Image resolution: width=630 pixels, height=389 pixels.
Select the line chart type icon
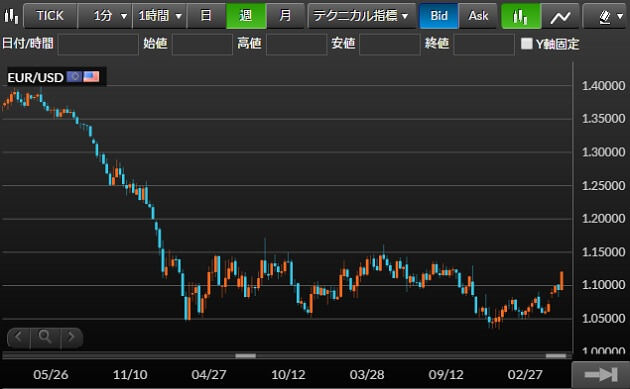pos(560,16)
